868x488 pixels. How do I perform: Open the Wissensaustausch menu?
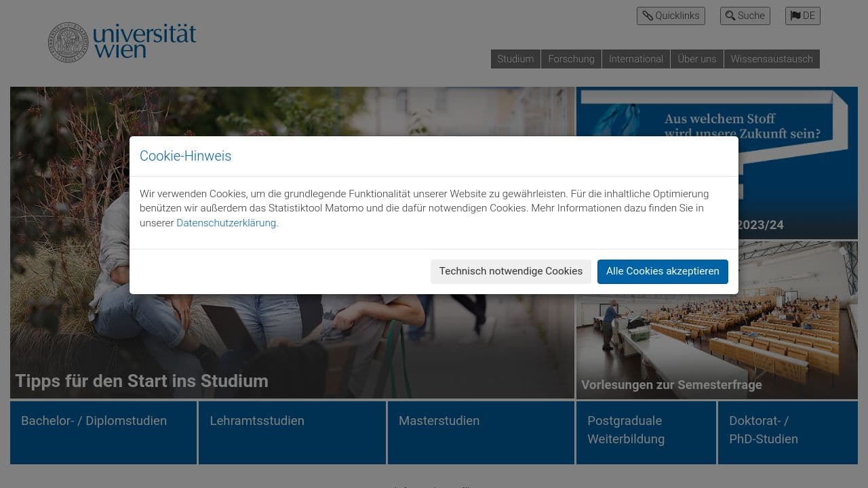(x=772, y=59)
